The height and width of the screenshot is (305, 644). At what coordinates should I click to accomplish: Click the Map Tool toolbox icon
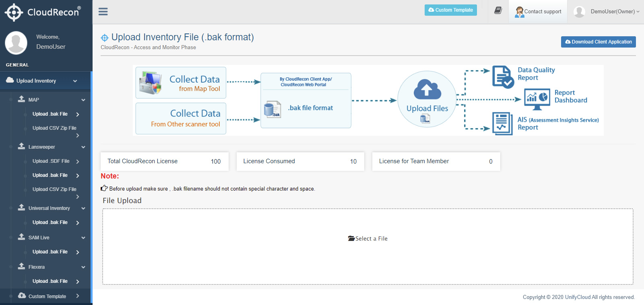point(150,83)
